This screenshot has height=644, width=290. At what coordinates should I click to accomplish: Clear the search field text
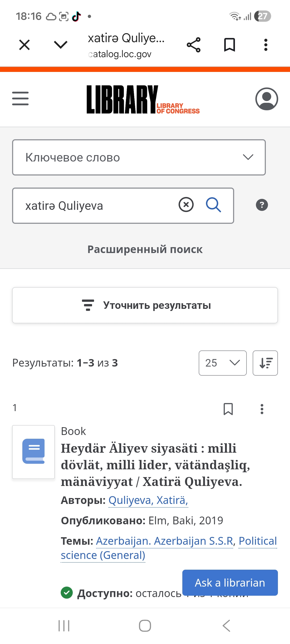186,205
